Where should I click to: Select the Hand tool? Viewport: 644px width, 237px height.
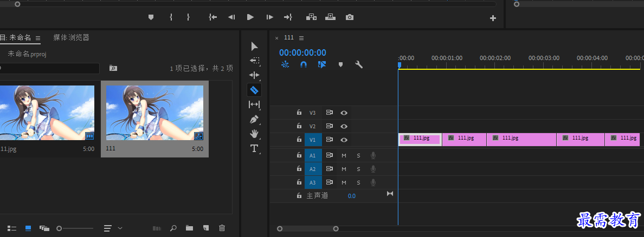pos(255,134)
